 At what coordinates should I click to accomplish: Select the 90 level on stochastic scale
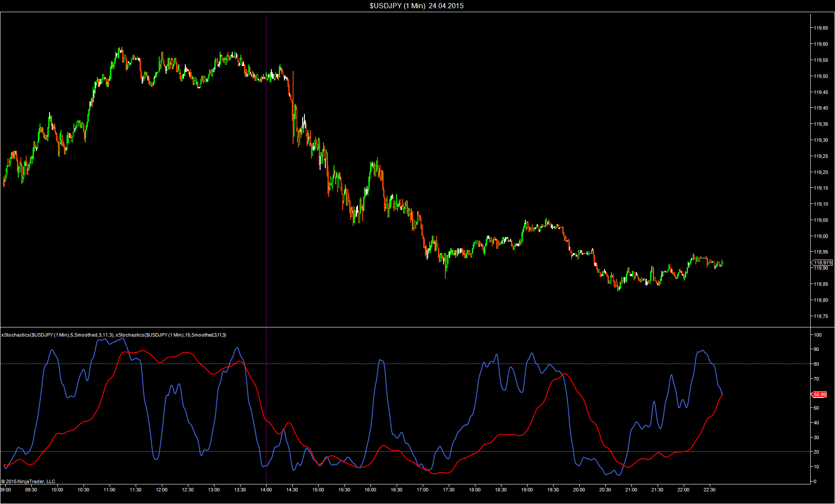pos(816,349)
